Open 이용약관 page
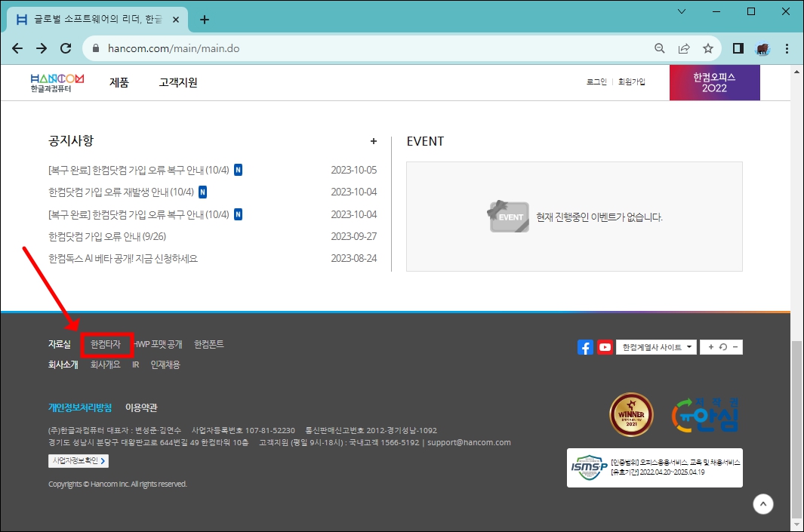 [141, 407]
